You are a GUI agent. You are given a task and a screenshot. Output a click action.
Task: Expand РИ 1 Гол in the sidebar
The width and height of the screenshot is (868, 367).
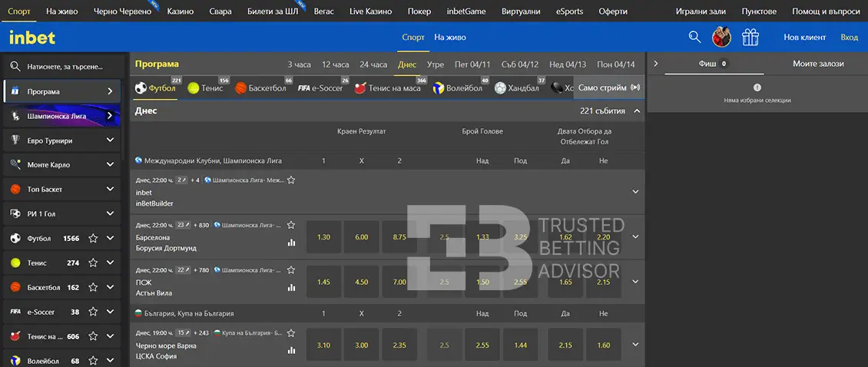[x=110, y=213]
